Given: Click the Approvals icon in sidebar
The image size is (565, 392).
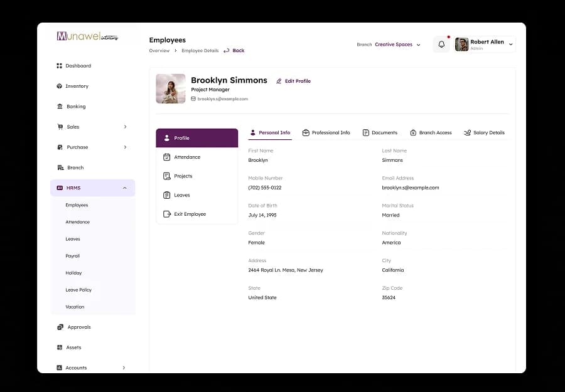Looking at the screenshot, I should 60,327.
